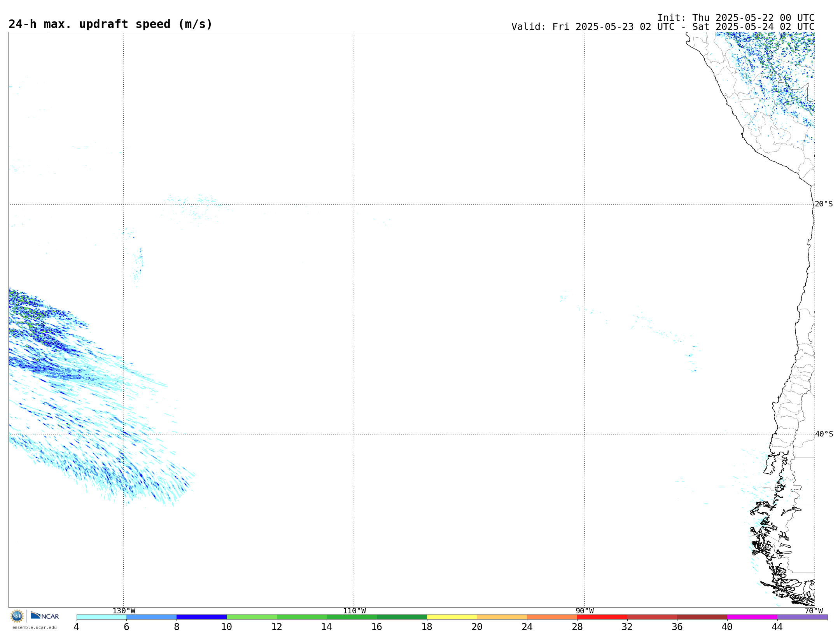The image size is (840, 632).
Task: Click the 'Init: Thu 2025-05-22 00 UTC' text
Action: click(x=736, y=18)
